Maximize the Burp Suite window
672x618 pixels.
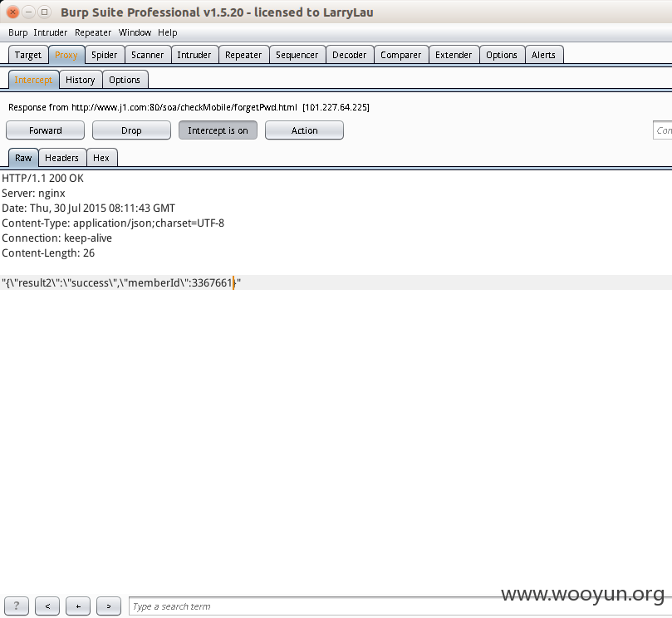(45, 12)
